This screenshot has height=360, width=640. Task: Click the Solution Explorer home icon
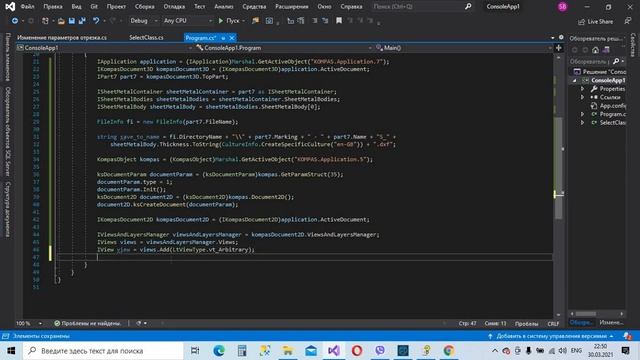pos(596,50)
